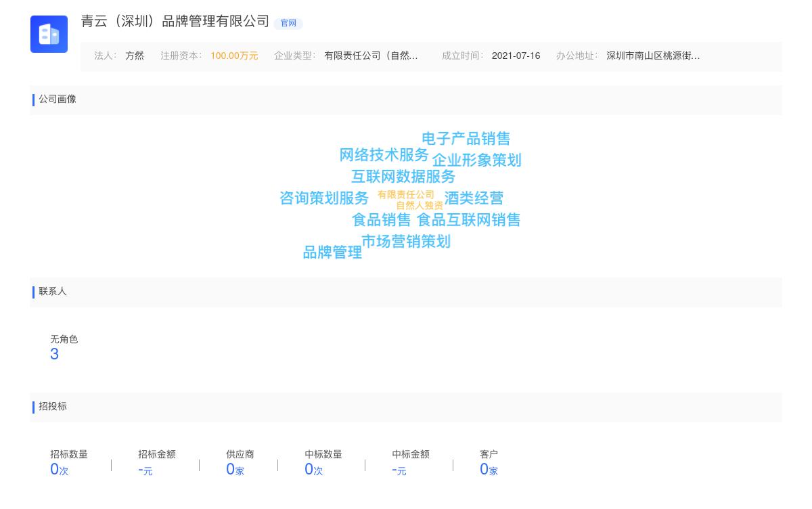This screenshot has width=812, height=509.
Task: Click the blue company logo icon
Action: click(49, 34)
